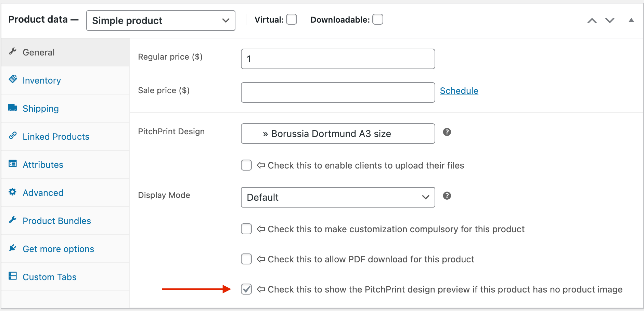This screenshot has width=644, height=311.
Task: Focus the Regular price input field
Action: click(338, 59)
